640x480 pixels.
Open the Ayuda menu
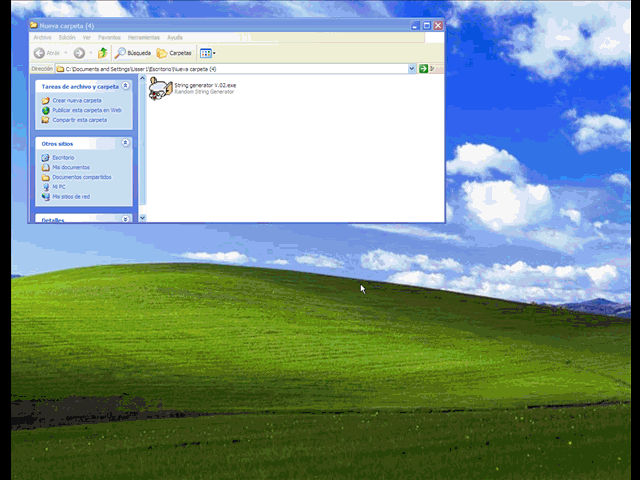[175, 38]
